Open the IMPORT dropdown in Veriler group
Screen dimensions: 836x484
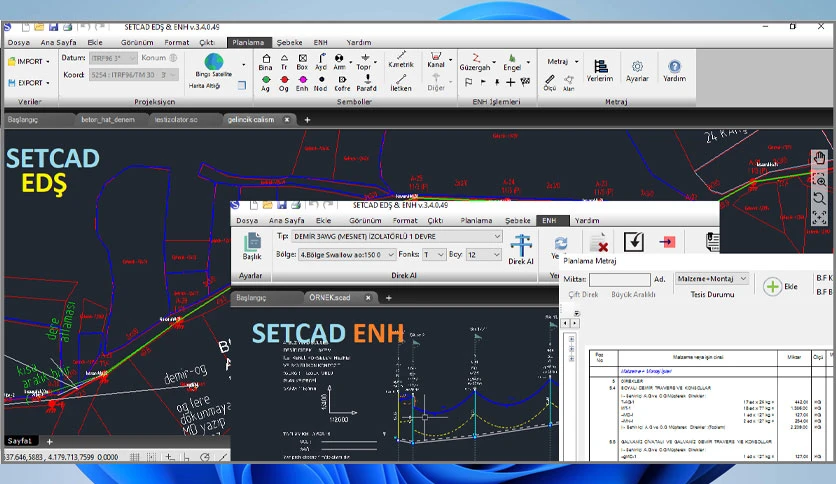point(29,62)
